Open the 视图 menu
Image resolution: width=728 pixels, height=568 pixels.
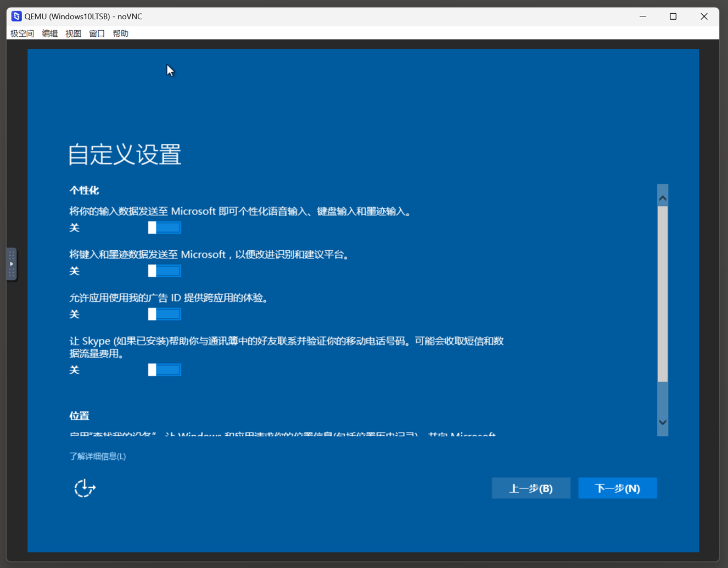(73, 33)
